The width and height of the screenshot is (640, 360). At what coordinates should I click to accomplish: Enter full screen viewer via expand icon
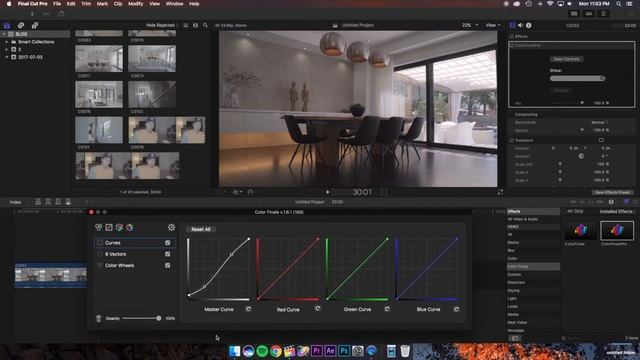(500, 192)
